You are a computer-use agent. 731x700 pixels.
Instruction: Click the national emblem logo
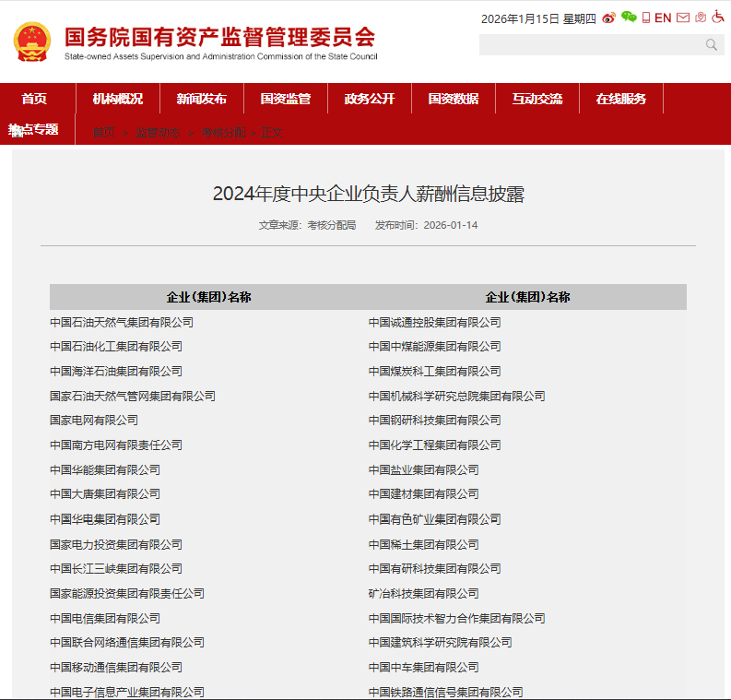[32, 42]
